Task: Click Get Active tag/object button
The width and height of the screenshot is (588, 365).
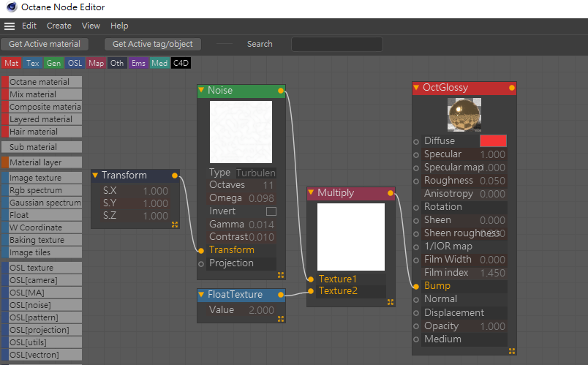Action: (153, 44)
